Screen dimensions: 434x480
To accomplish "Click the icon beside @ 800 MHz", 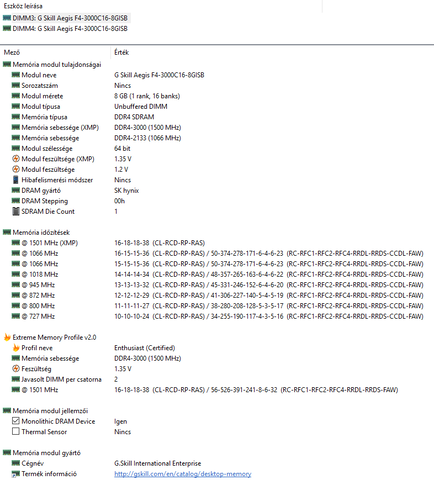I will 16,306.
